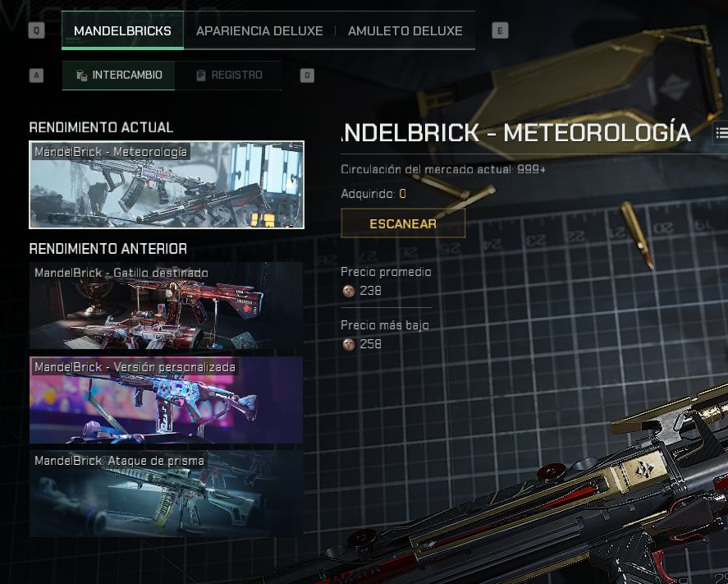Click the currency icon beside 238
The image size is (728, 584).
click(348, 291)
